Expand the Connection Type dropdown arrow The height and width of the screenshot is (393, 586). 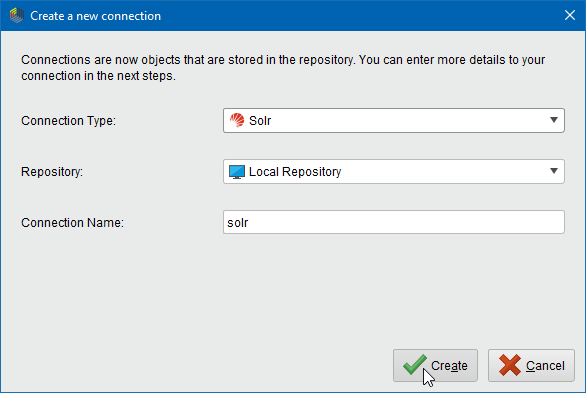[554, 120]
